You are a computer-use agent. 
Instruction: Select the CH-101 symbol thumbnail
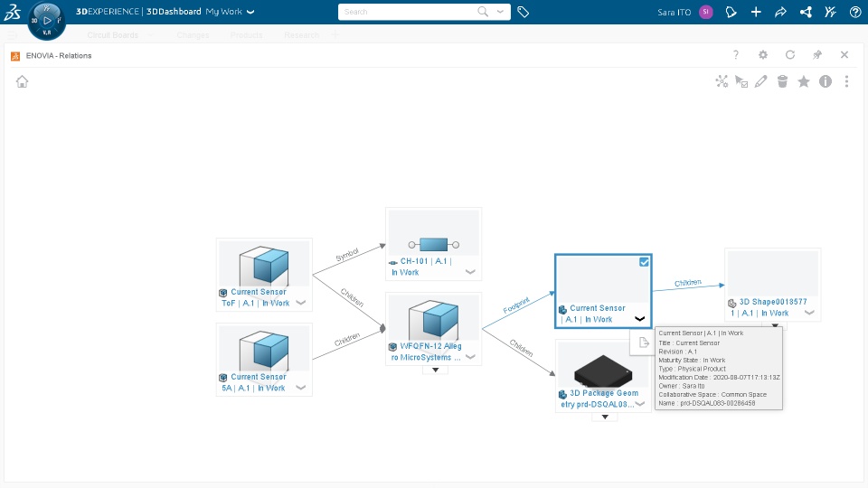(433, 233)
